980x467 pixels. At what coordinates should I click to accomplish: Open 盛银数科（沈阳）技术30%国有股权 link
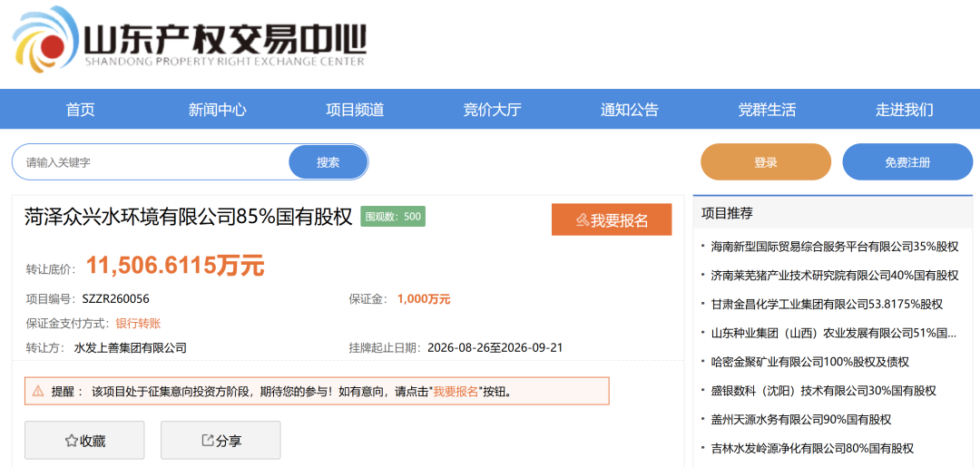(824, 390)
